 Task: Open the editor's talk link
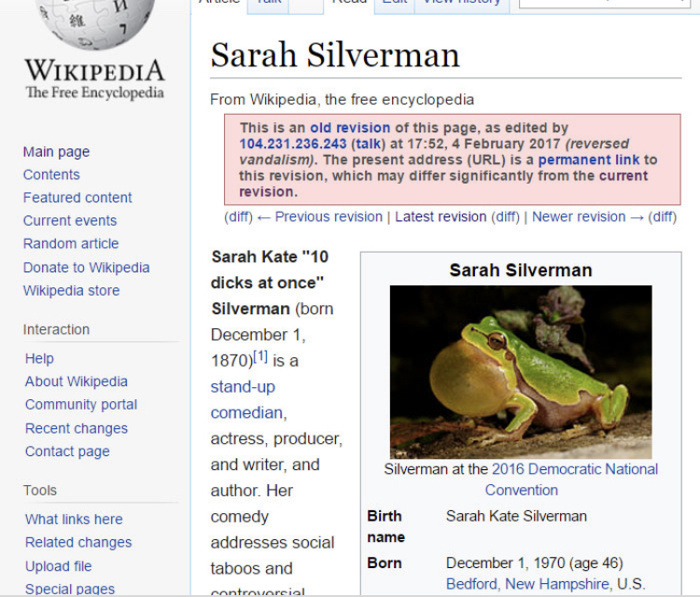coord(369,144)
